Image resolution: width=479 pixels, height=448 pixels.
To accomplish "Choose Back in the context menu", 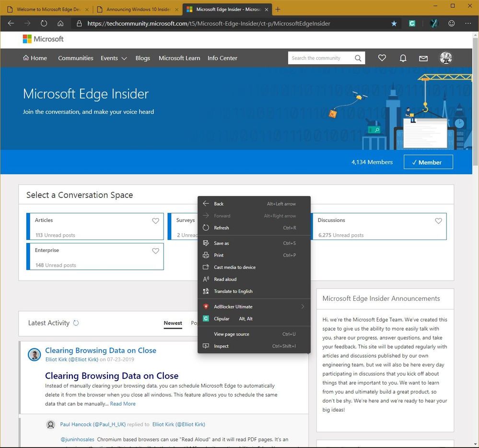I will pos(254,204).
